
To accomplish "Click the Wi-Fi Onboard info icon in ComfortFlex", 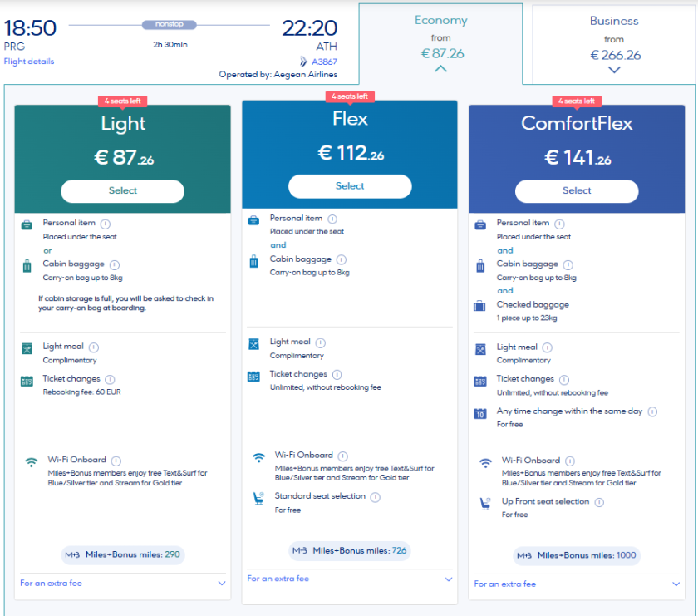I will coord(569,460).
